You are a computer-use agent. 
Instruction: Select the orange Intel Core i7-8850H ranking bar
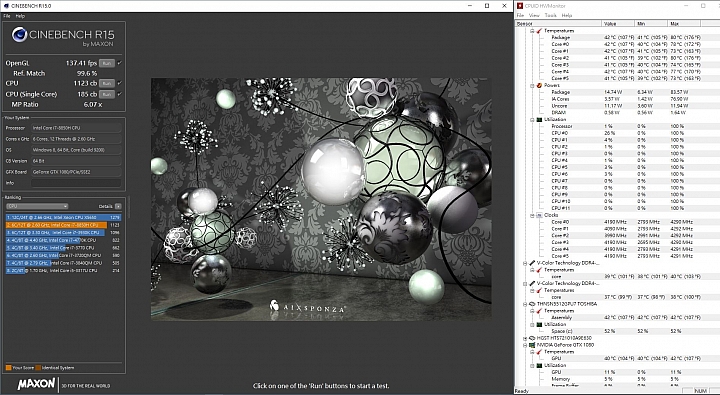click(x=56, y=225)
